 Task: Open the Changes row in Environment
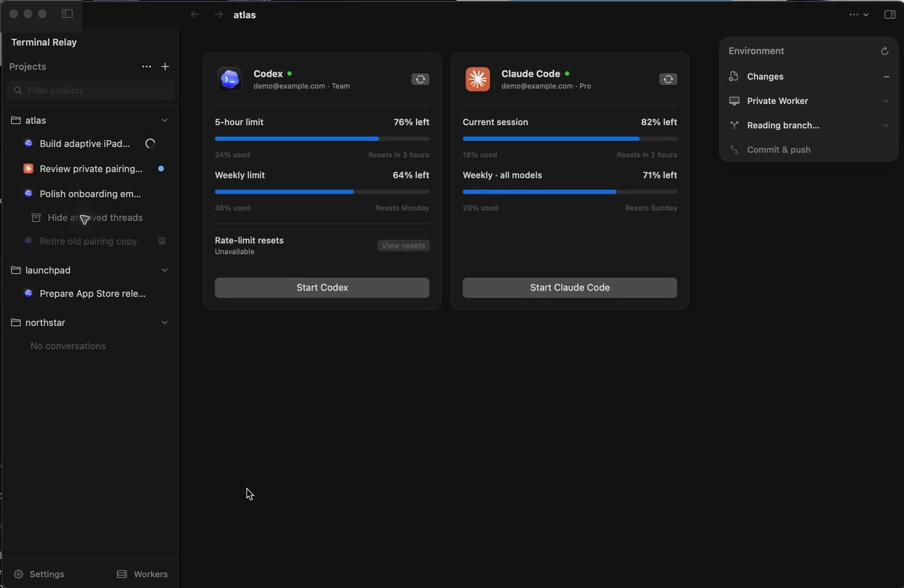[809, 77]
